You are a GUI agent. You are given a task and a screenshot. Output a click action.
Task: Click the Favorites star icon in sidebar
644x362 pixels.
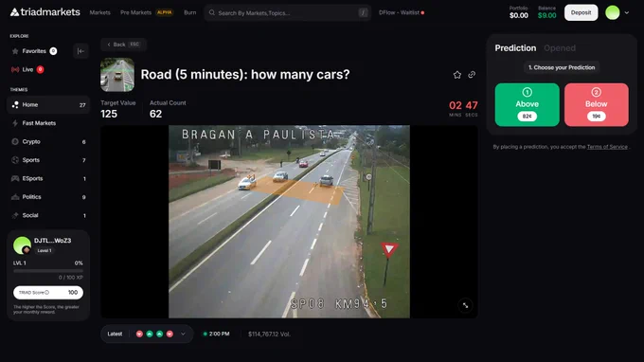coord(15,51)
